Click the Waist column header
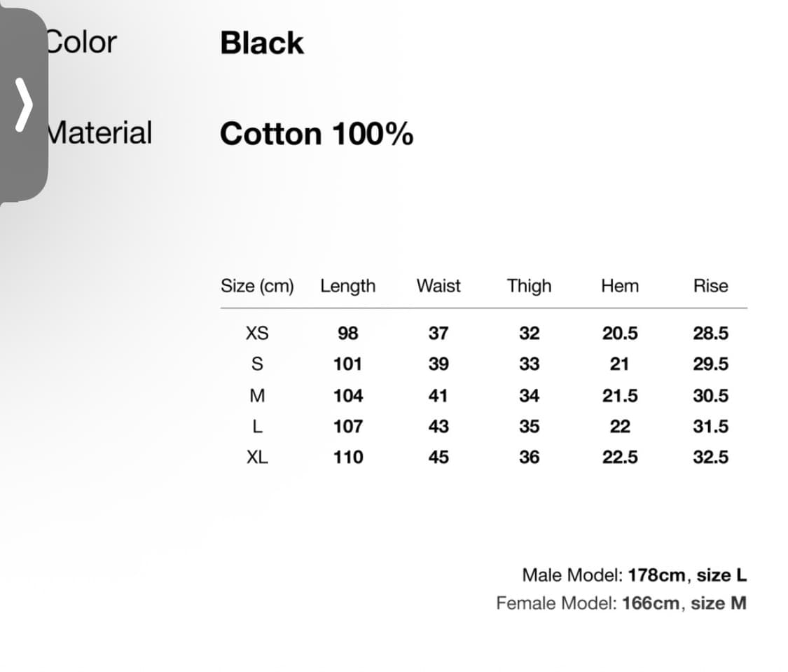 [x=438, y=286]
